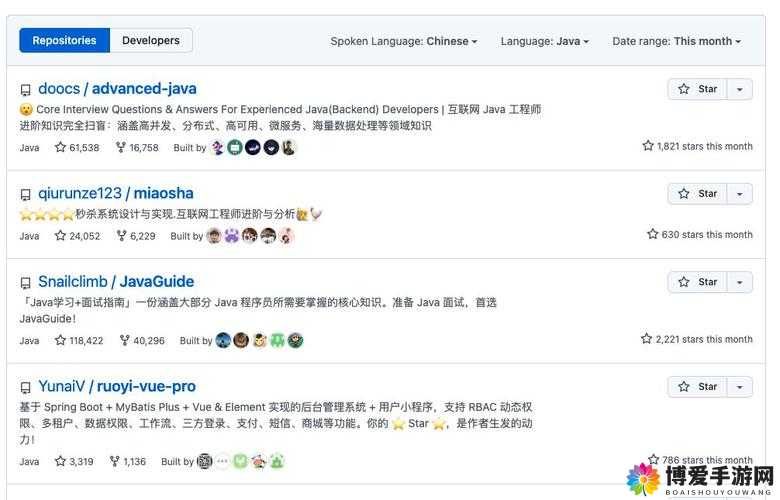Open third contributor avatar of miaosha
The width and height of the screenshot is (780, 500).
(250, 236)
